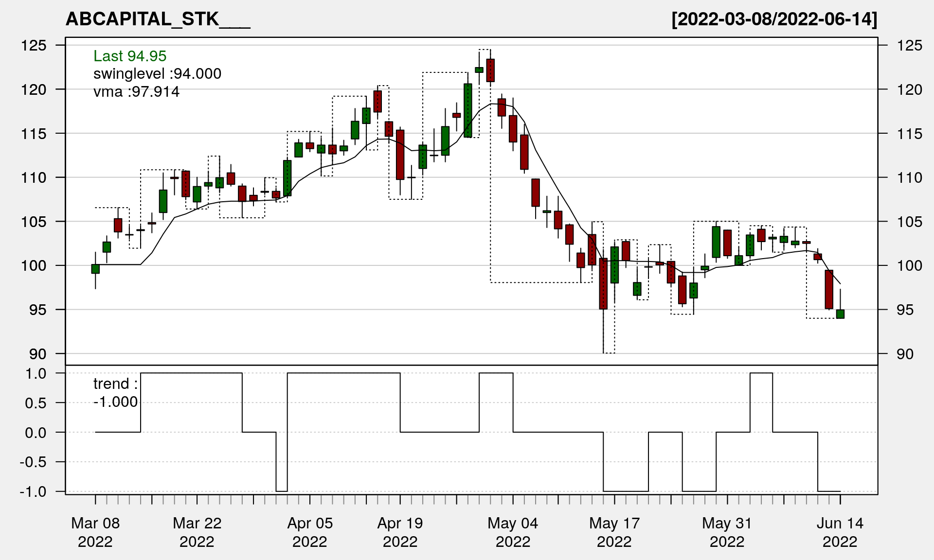Click the trend : -1.000 label
The height and width of the screenshot is (560, 934).
coord(115,392)
